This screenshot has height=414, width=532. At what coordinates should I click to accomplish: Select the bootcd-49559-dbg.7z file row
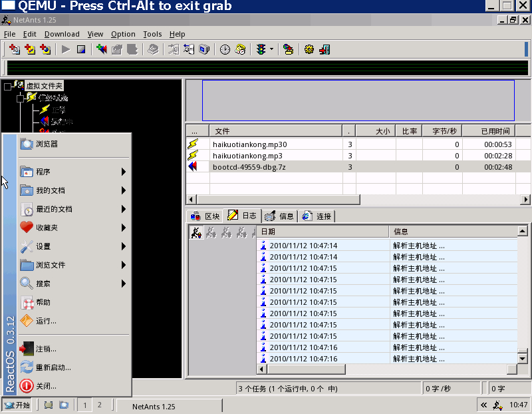[358, 167]
